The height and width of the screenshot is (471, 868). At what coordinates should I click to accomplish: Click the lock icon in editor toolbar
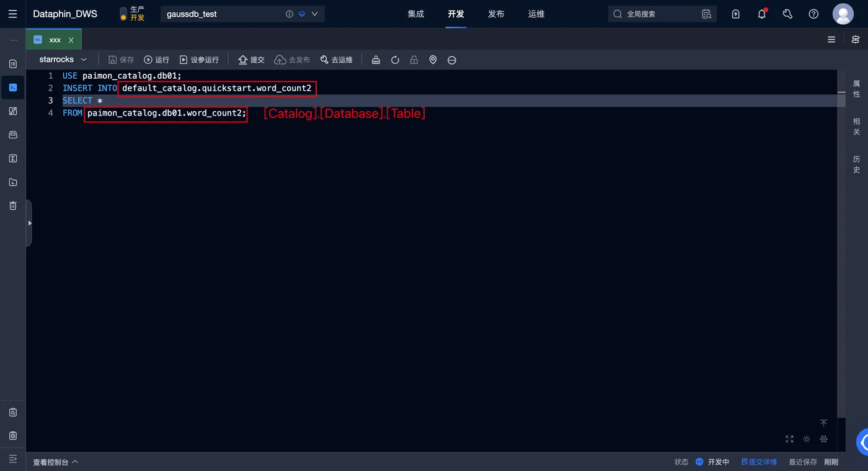click(414, 60)
